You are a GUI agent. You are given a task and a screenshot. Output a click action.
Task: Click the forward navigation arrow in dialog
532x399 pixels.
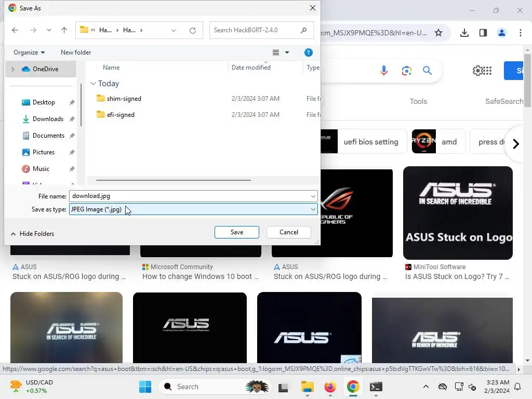(x=33, y=30)
